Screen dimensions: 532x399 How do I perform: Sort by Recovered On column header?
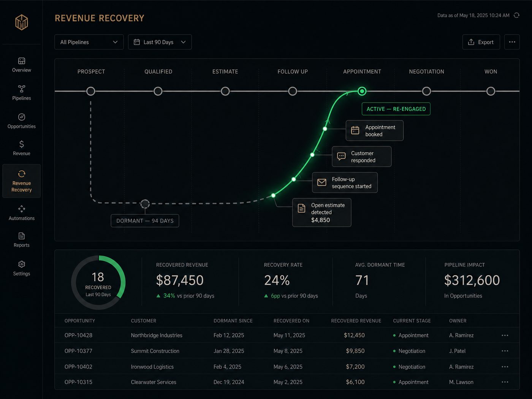point(291,321)
